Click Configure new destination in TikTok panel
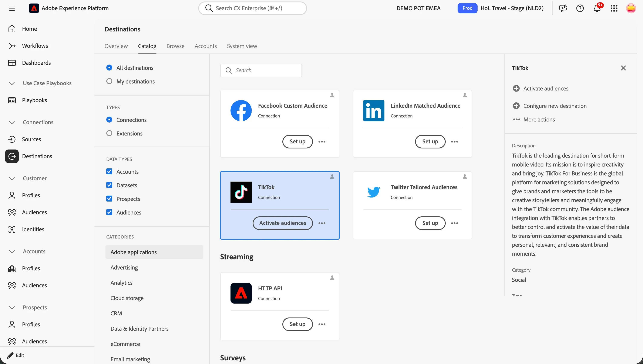Viewport: 643px width, 364px height. tap(550, 106)
